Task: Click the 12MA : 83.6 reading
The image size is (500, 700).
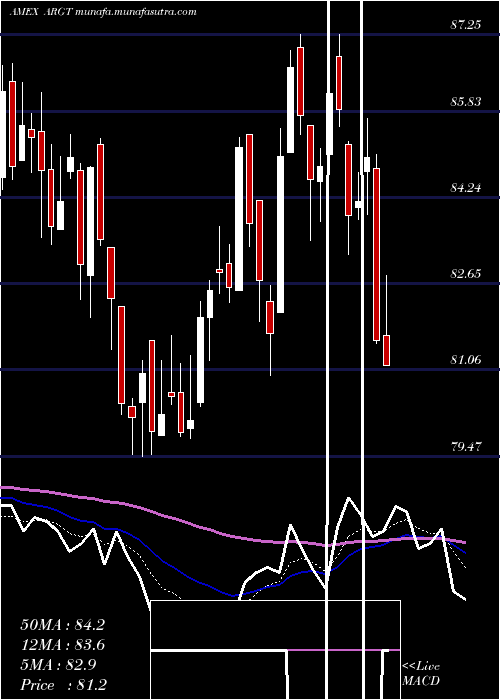Action: (62, 645)
